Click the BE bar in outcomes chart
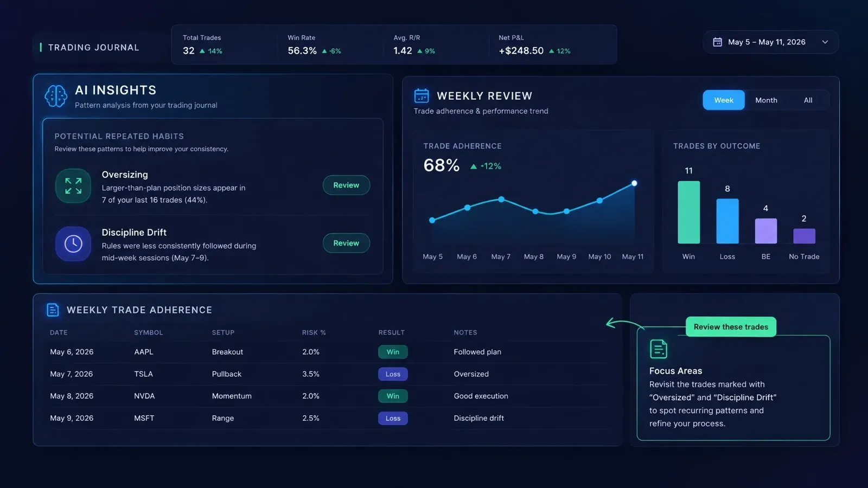The height and width of the screenshot is (488, 868). 766,231
